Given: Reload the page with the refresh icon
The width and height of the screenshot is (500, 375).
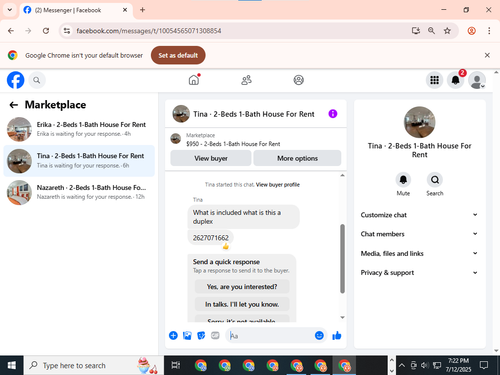Looking at the screenshot, I should tap(46, 31).
